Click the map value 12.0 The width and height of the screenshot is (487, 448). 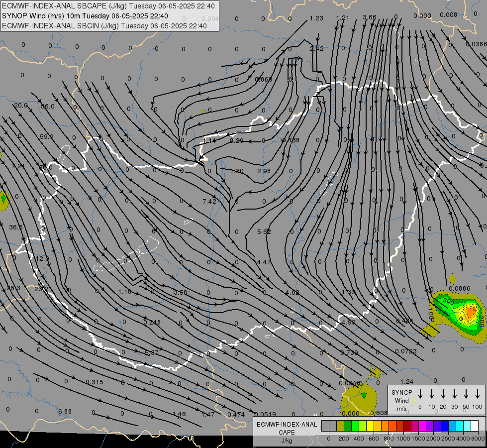point(42,259)
